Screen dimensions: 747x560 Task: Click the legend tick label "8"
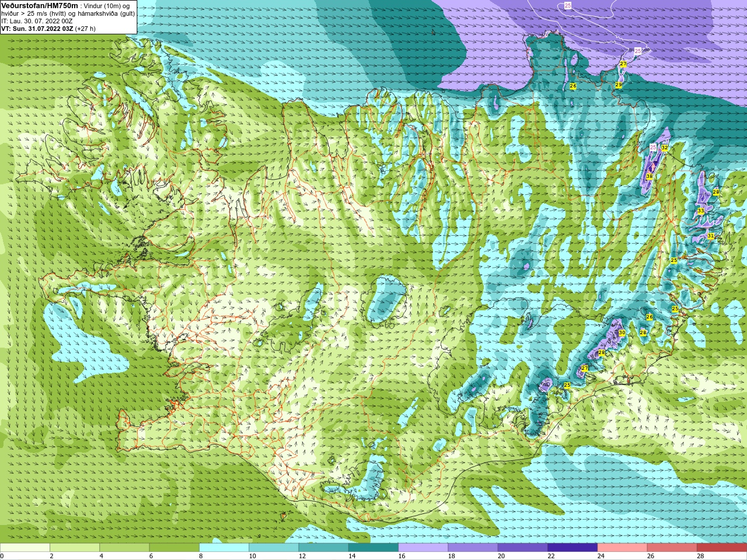pyautogui.click(x=201, y=556)
